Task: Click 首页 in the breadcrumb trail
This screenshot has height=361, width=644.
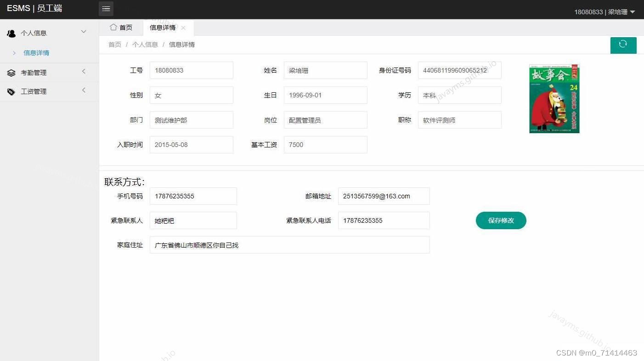Action: (x=114, y=45)
